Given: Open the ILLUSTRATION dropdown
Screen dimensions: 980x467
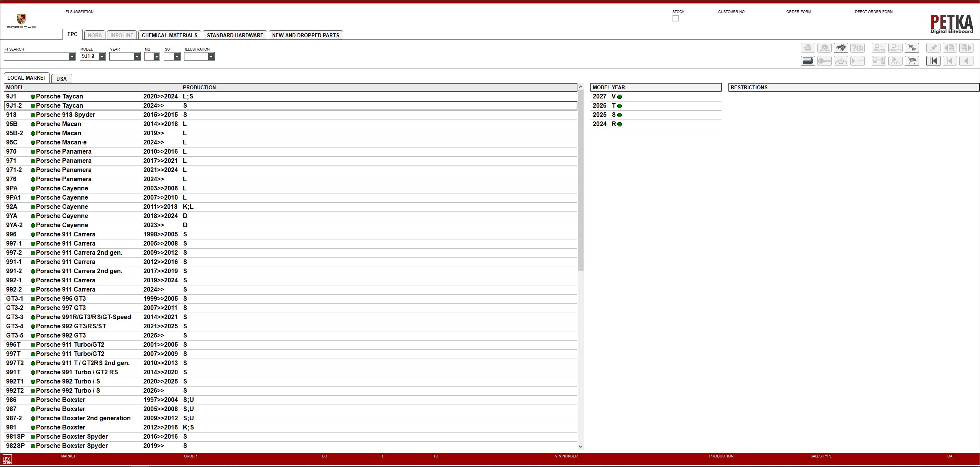Looking at the screenshot, I should point(211,56).
